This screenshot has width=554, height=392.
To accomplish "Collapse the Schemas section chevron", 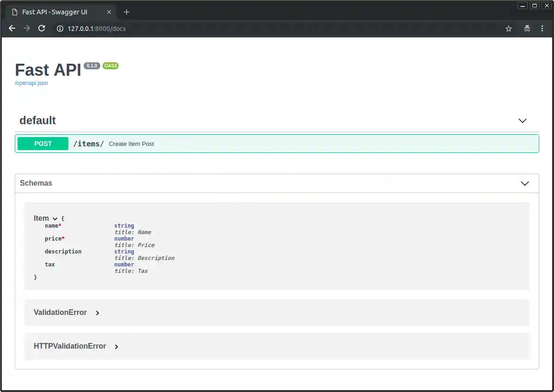I will (x=524, y=183).
